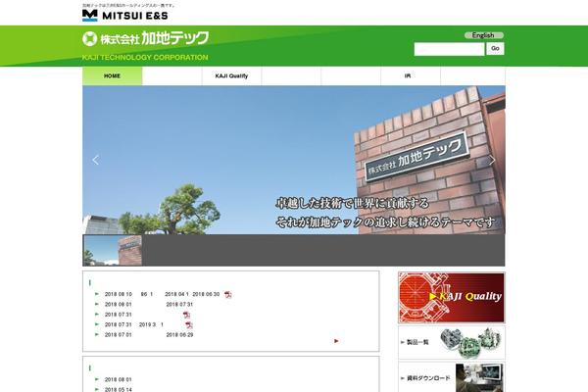Open PDF icon on 2018 08 10 news row

228,294
